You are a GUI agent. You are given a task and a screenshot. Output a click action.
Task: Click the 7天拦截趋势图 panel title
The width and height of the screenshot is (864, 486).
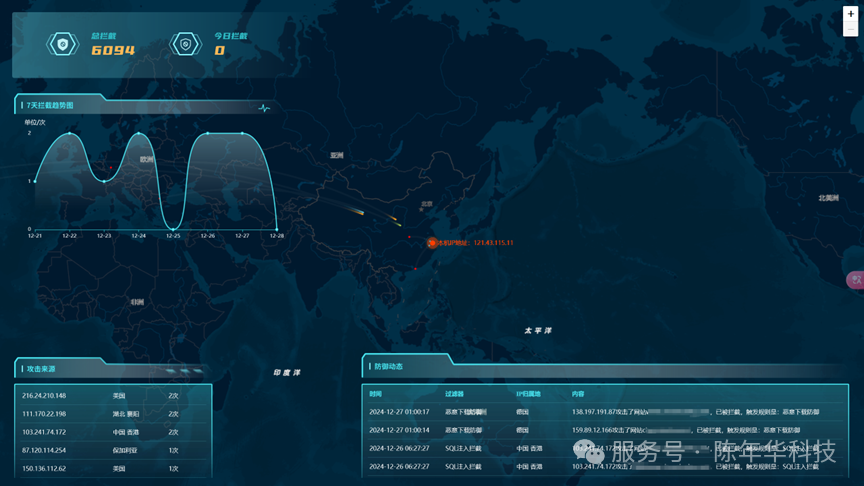50,105
